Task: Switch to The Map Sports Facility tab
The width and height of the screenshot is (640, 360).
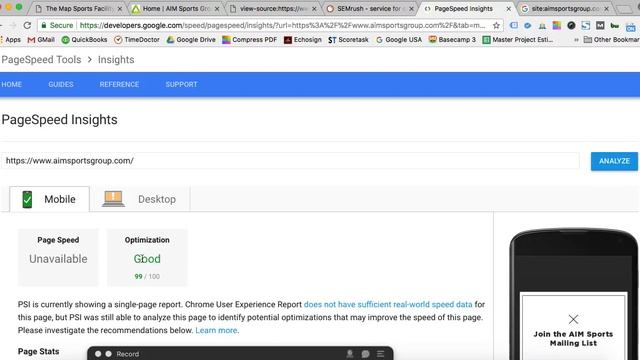Action: [79, 9]
